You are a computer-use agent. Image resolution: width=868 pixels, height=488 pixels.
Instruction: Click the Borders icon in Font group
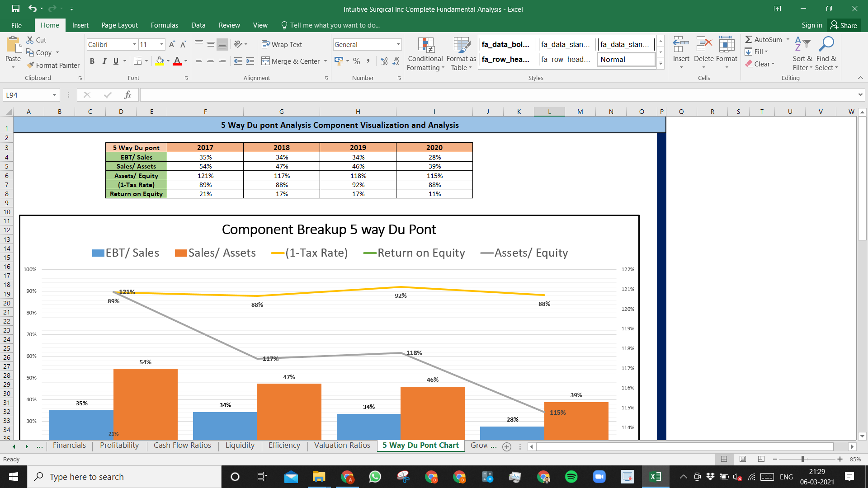[x=138, y=61]
